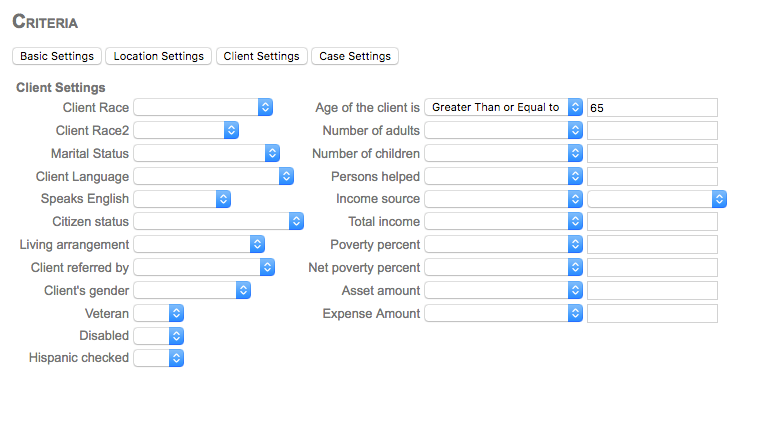Click the Expense Amount value field
Viewport: 767px width, 422px height.
tap(652, 313)
